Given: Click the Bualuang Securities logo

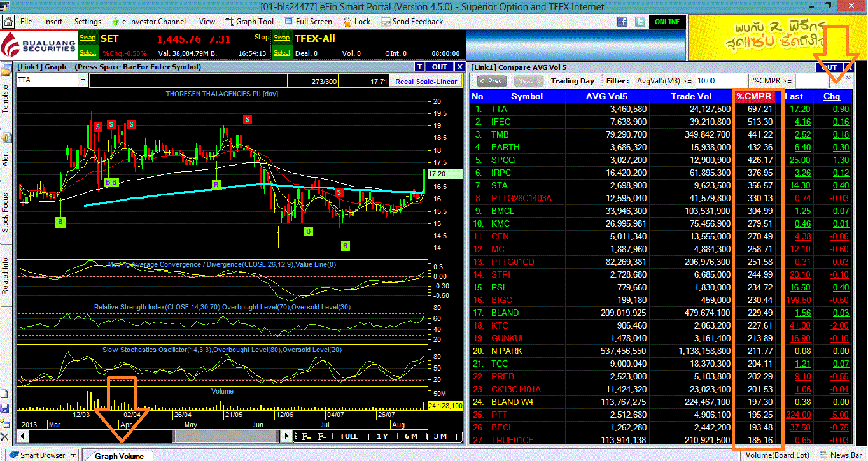Looking at the screenshot, I should click(x=39, y=45).
